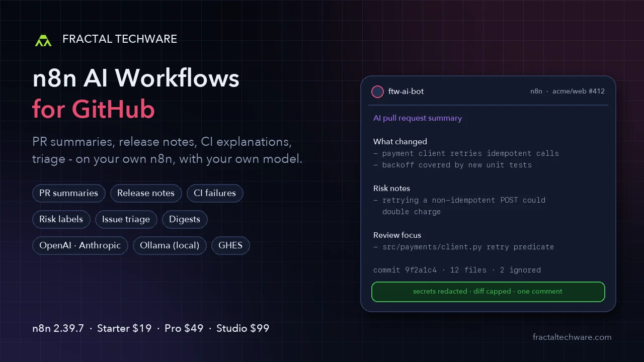Click the AI pull request summary title
Screen dimensions: 644x362
418,118
